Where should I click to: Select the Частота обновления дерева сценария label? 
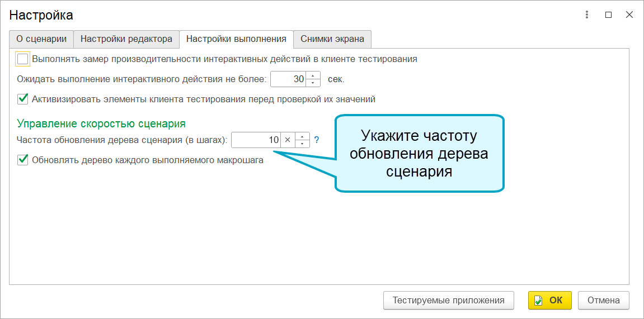click(x=122, y=140)
